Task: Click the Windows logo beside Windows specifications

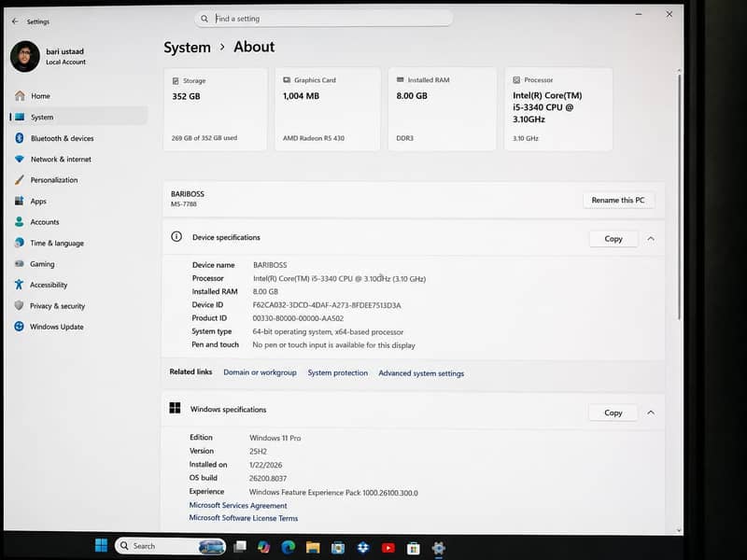Action: click(175, 408)
